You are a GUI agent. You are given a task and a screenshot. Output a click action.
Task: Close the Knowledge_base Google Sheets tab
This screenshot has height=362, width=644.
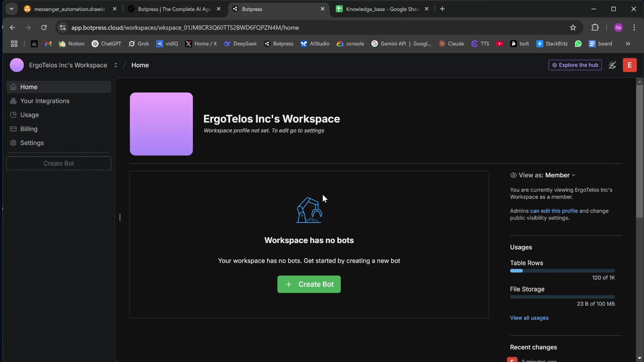(x=427, y=9)
